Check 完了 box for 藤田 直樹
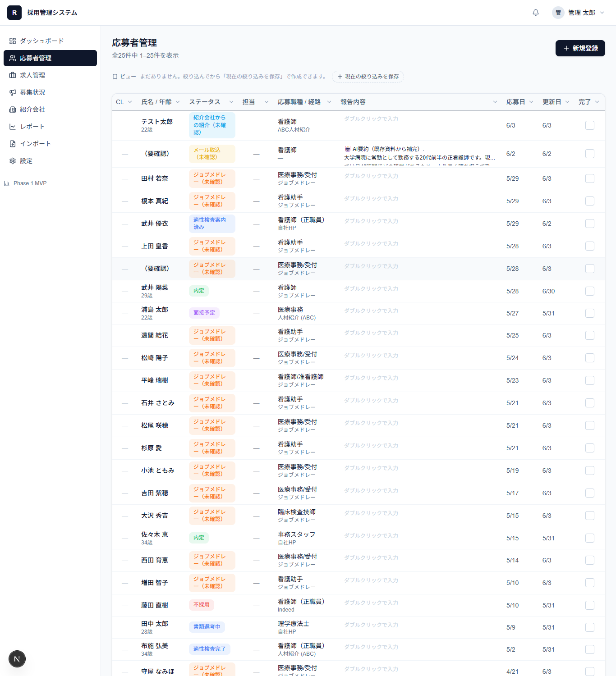616x676 pixels. [x=590, y=605]
